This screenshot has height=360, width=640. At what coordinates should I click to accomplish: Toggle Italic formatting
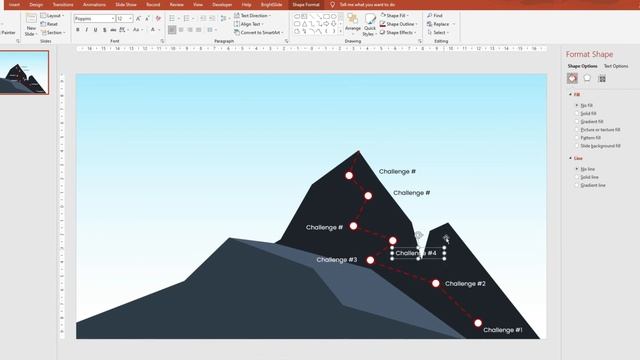[87, 30]
